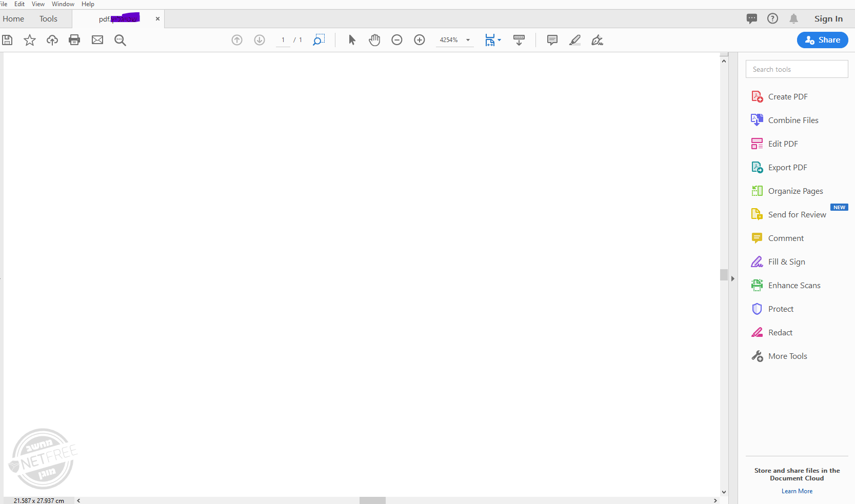Switch to the Tools tab
The image size is (855, 504).
[x=48, y=19]
